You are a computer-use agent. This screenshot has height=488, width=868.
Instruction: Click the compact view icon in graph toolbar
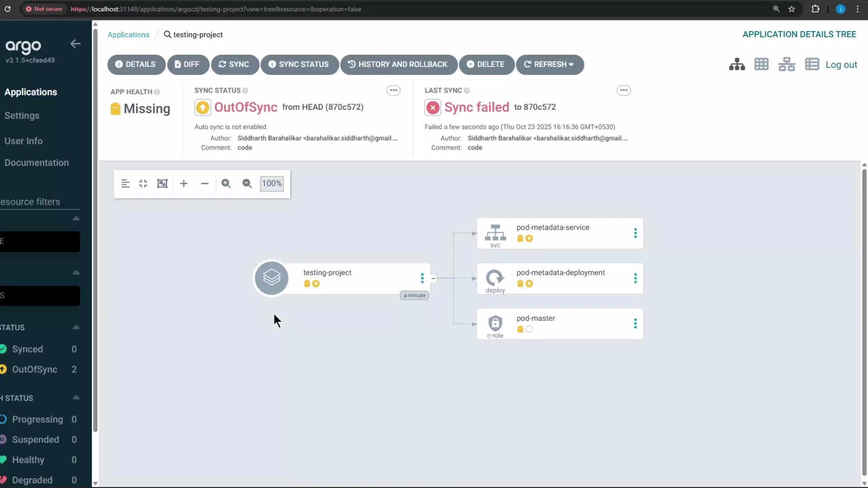tap(142, 183)
